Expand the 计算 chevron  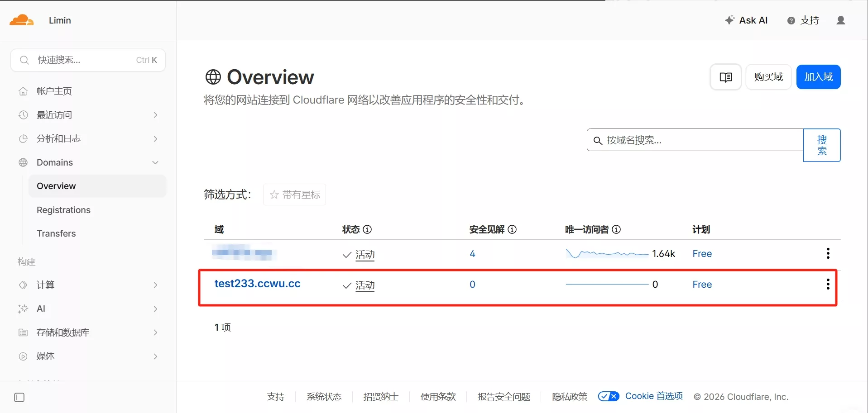[x=155, y=285]
